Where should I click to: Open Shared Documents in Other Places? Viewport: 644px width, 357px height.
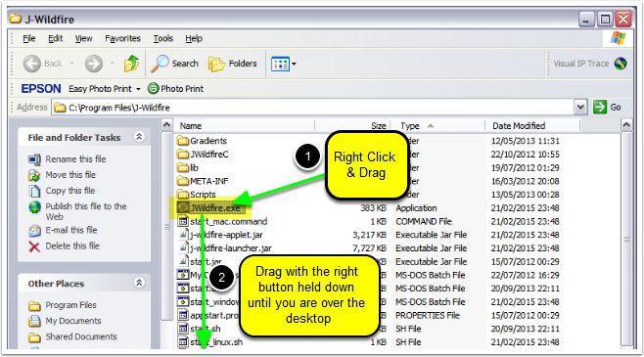pos(81,336)
